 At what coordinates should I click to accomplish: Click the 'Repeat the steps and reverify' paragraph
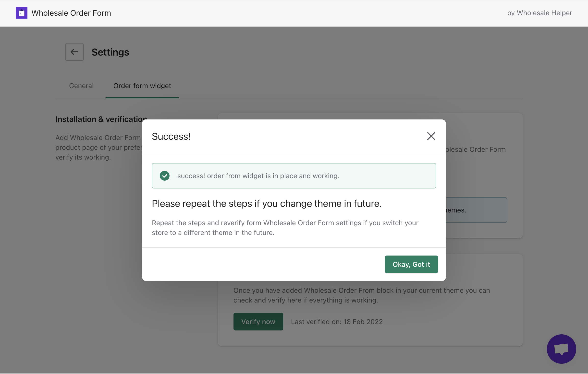click(x=285, y=228)
